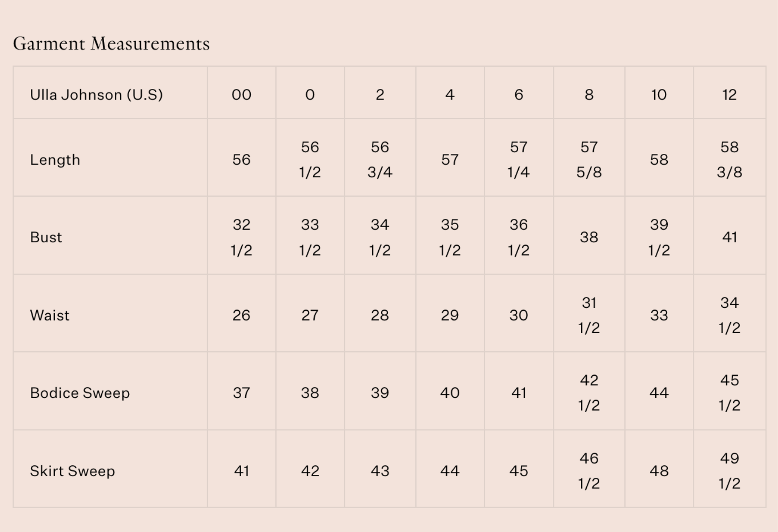Click the Bust row label

click(46, 237)
